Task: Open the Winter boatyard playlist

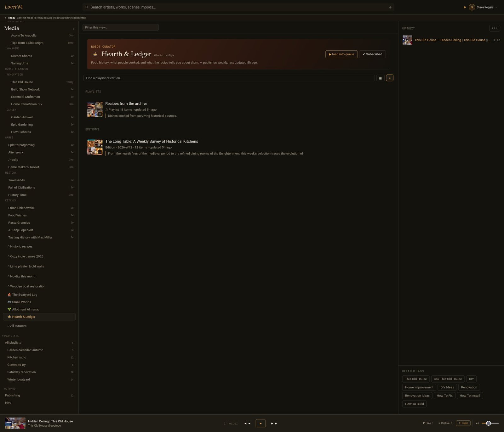Action: point(39,379)
